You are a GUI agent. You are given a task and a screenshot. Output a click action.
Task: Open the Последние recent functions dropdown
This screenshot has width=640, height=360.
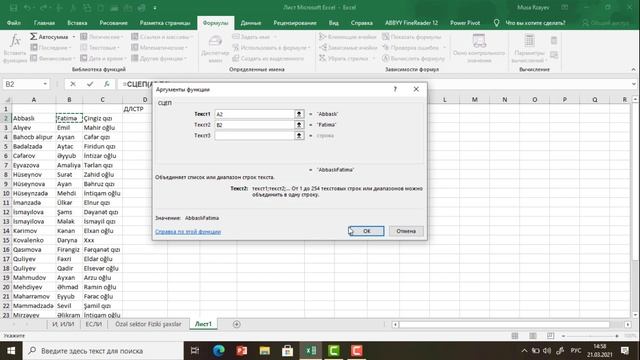point(51,48)
